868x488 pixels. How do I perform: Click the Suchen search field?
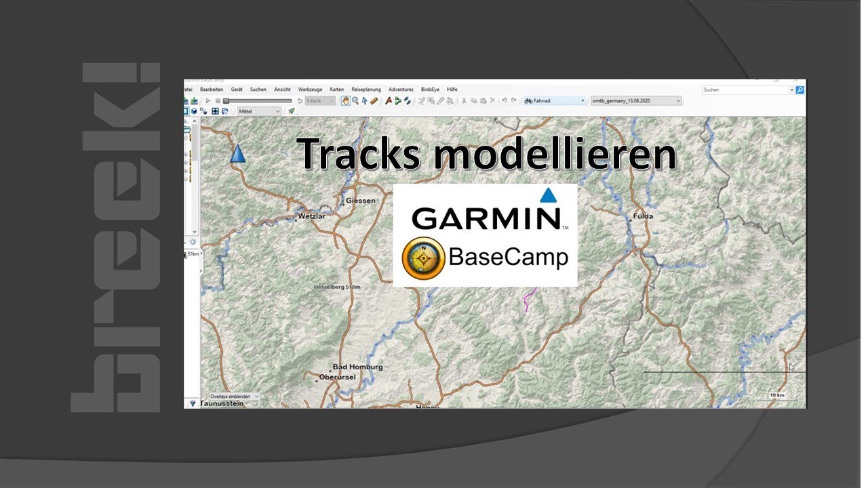coord(745,89)
